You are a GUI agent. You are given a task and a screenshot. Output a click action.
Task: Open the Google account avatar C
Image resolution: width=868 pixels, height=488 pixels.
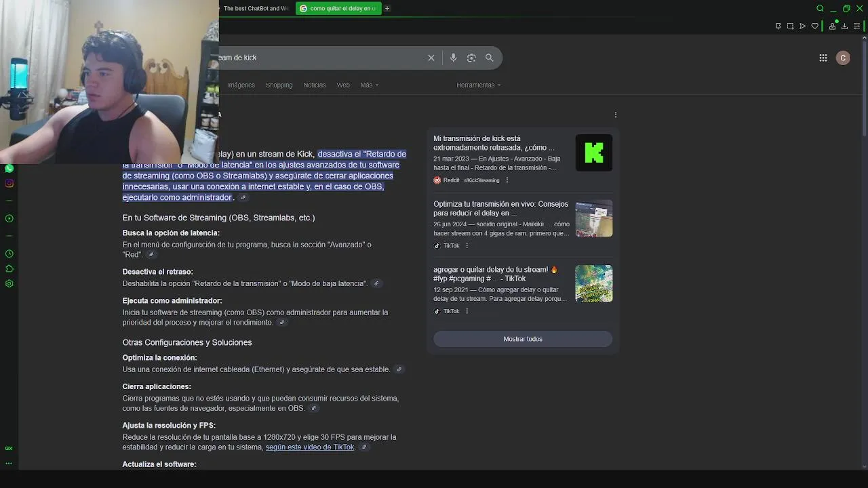[843, 58]
